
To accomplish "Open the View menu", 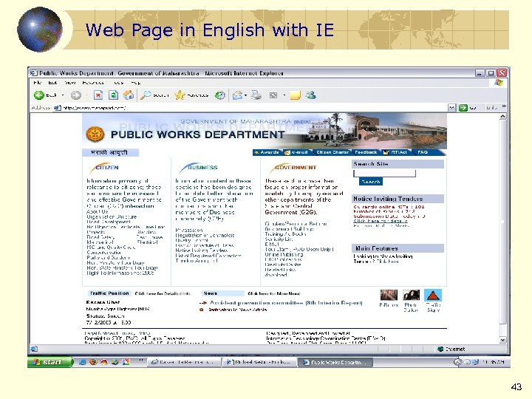I will [x=70, y=83].
